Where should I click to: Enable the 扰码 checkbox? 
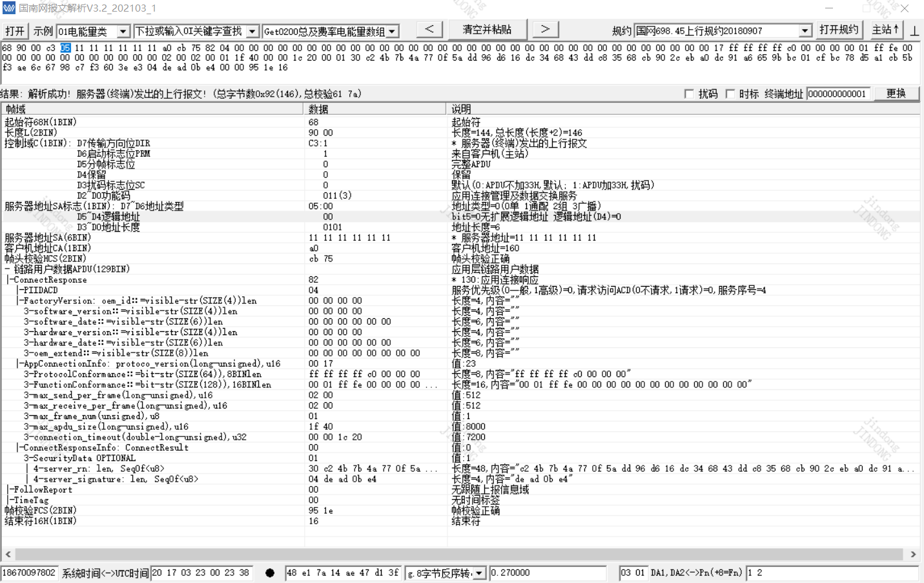coord(689,94)
